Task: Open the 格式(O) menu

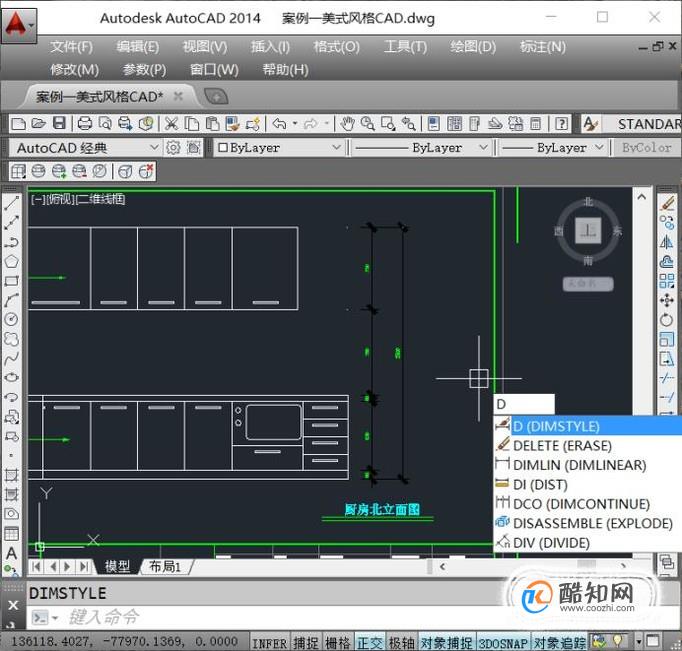Action: pyautogui.click(x=337, y=47)
